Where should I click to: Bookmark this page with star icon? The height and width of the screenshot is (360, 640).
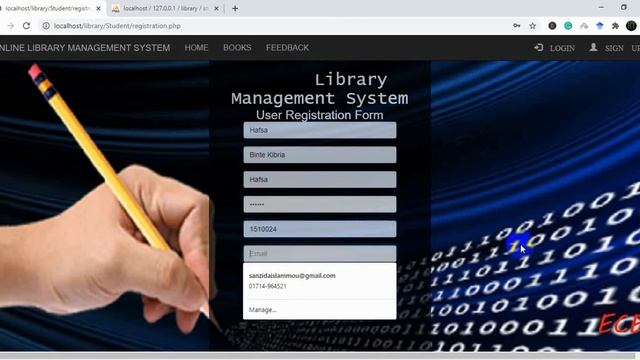(533, 26)
